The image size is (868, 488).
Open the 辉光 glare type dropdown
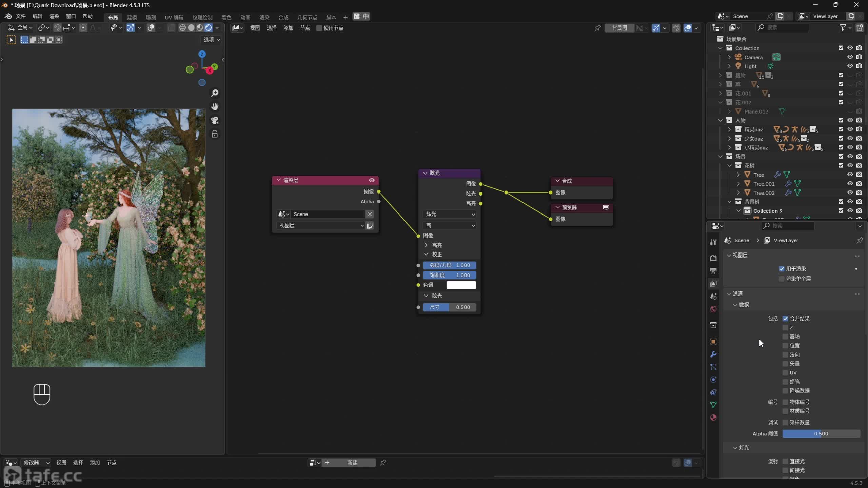[x=450, y=214]
